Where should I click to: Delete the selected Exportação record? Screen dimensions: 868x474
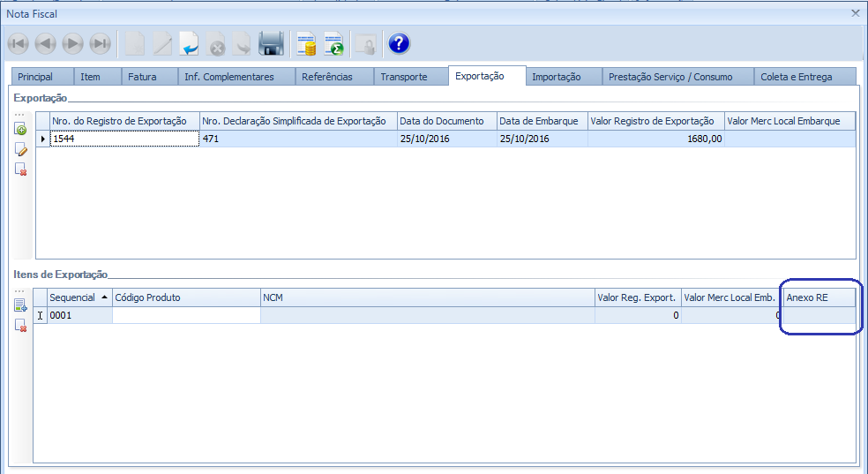(21, 169)
